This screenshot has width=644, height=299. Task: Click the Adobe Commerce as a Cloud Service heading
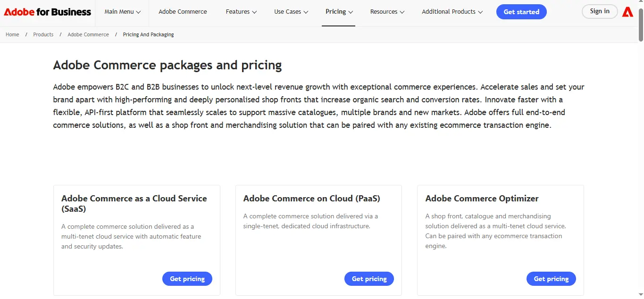pos(134,203)
